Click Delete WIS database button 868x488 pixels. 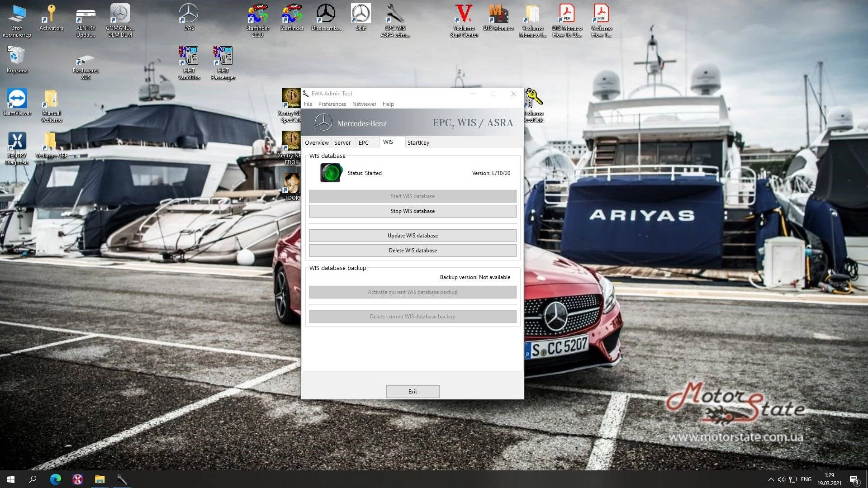coord(413,251)
